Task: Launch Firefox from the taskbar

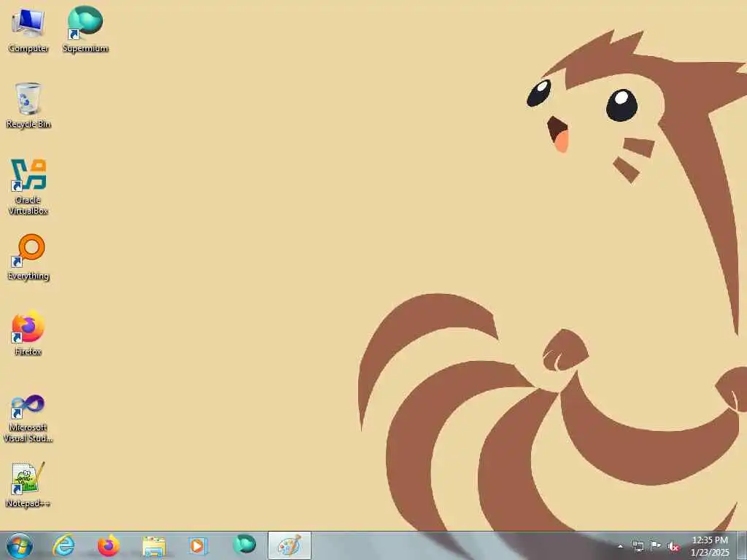Action: pyautogui.click(x=109, y=545)
